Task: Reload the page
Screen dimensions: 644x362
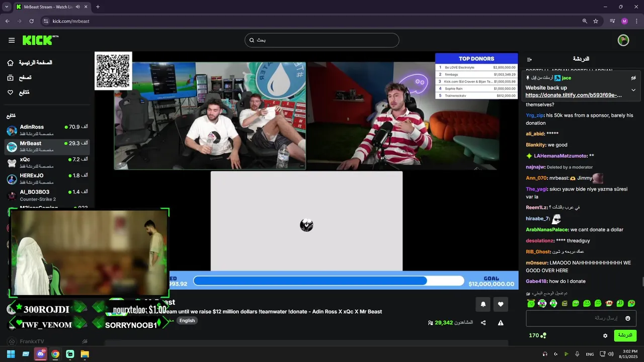Action: 31,21
